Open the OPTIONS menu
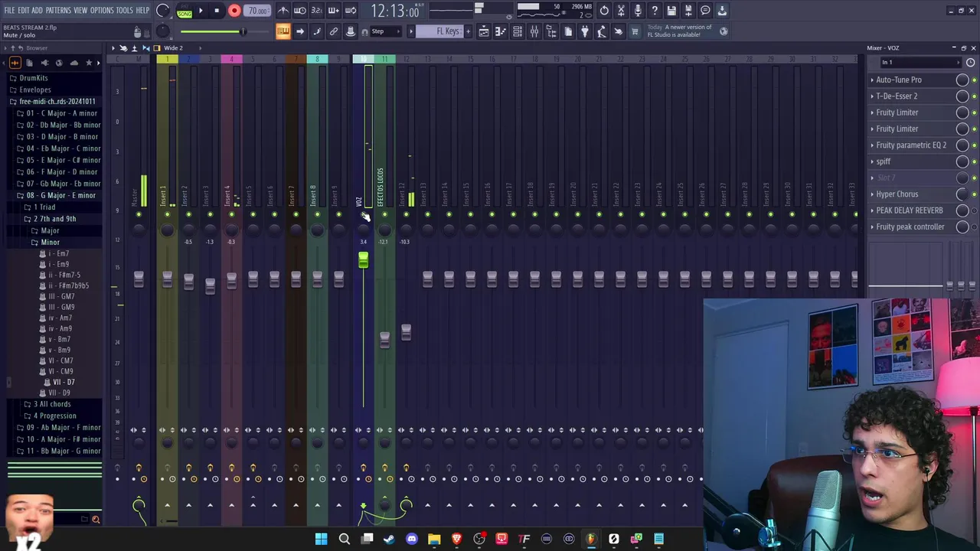Viewport: 980px width, 551px height. click(102, 10)
